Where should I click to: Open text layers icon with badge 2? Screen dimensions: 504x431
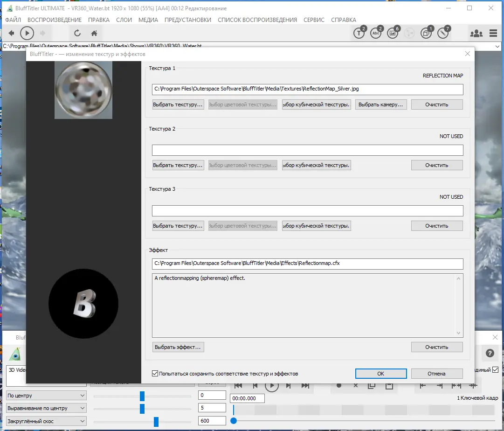coord(359,33)
